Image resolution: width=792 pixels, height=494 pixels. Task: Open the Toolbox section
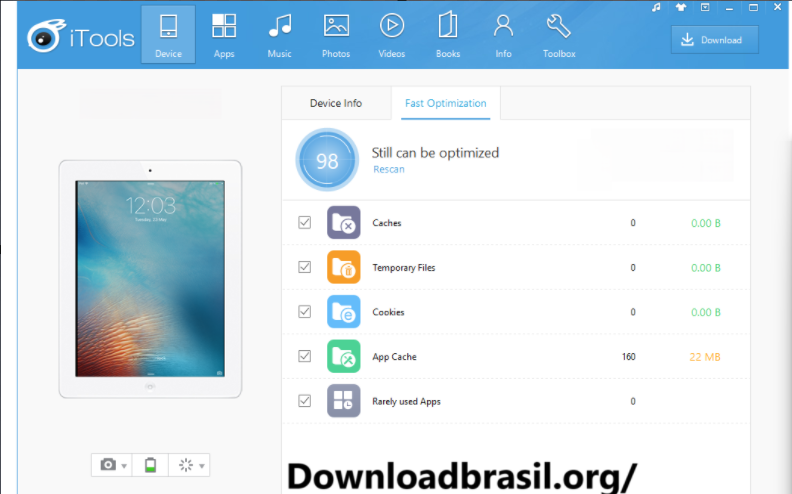pos(559,34)
